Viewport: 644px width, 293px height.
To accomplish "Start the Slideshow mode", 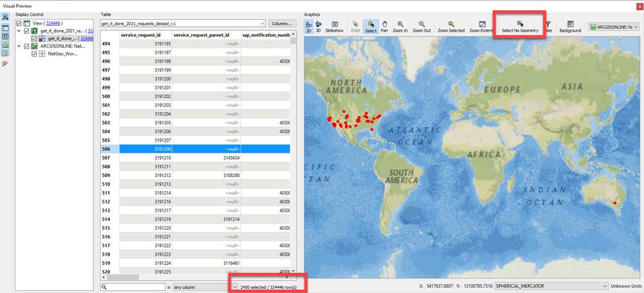I will (335, 26).
